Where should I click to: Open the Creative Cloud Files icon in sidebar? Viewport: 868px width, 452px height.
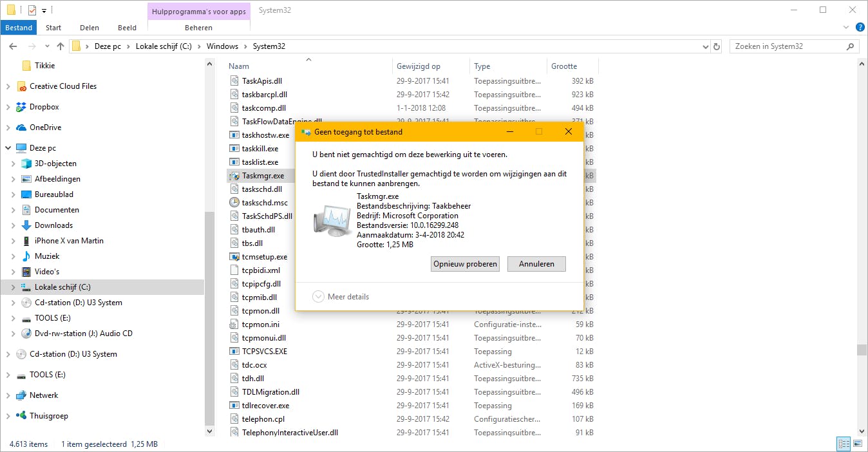(x=22, y=86)
